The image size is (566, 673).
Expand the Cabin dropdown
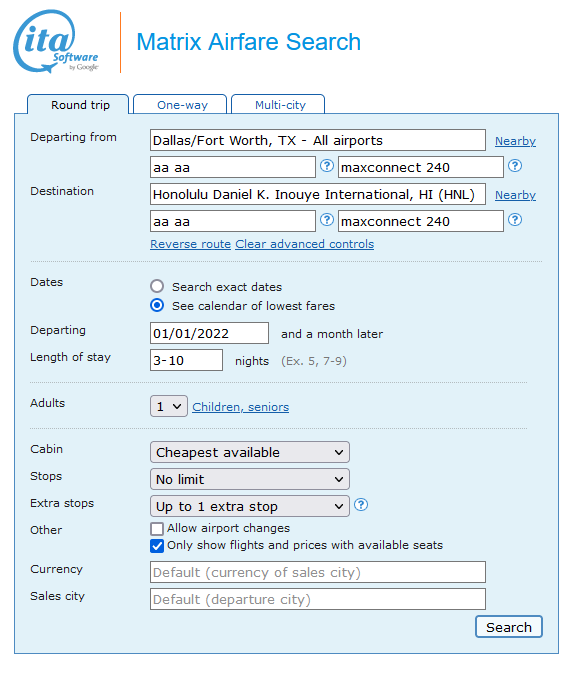250,452
